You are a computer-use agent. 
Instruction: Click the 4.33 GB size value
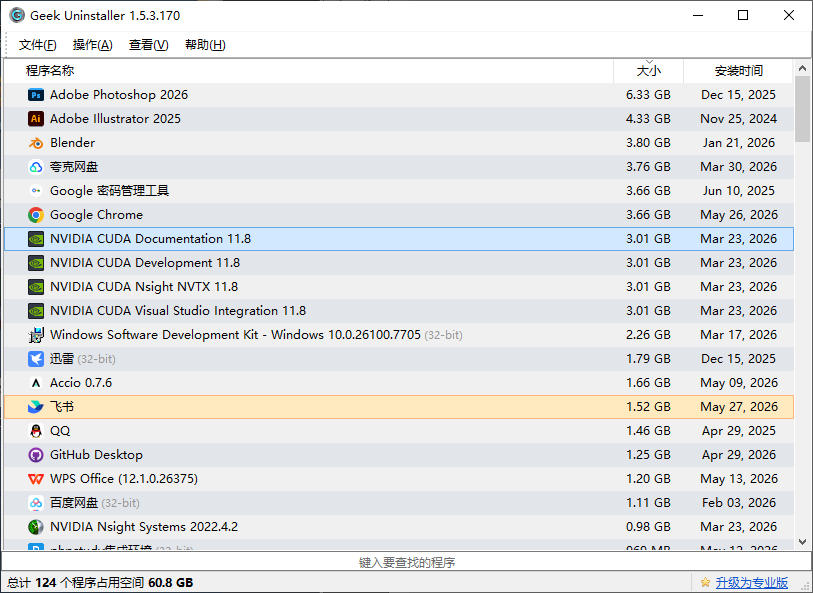coord(648,119)
